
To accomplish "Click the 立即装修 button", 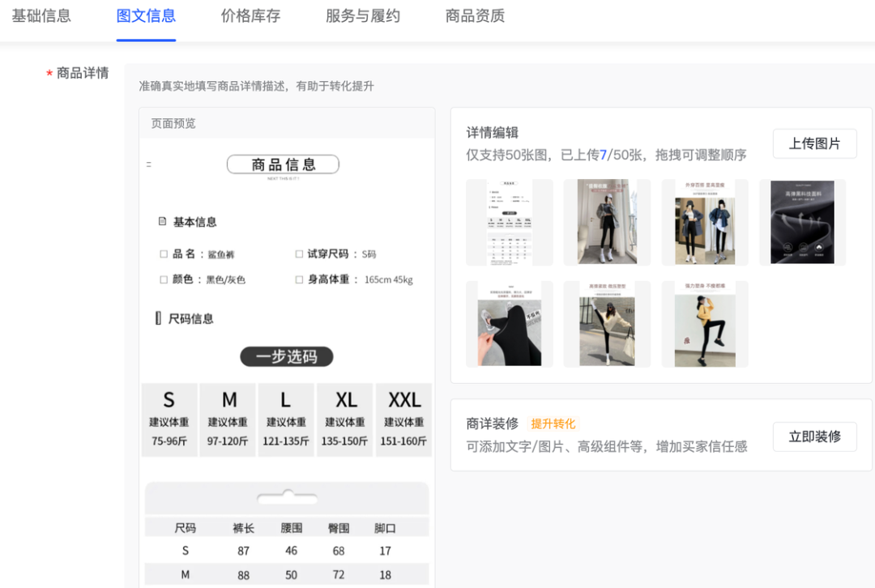I will tap(814, 436).
